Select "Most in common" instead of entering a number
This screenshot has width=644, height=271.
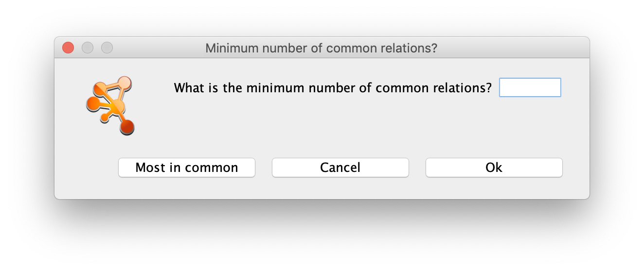tap(187, 168)
